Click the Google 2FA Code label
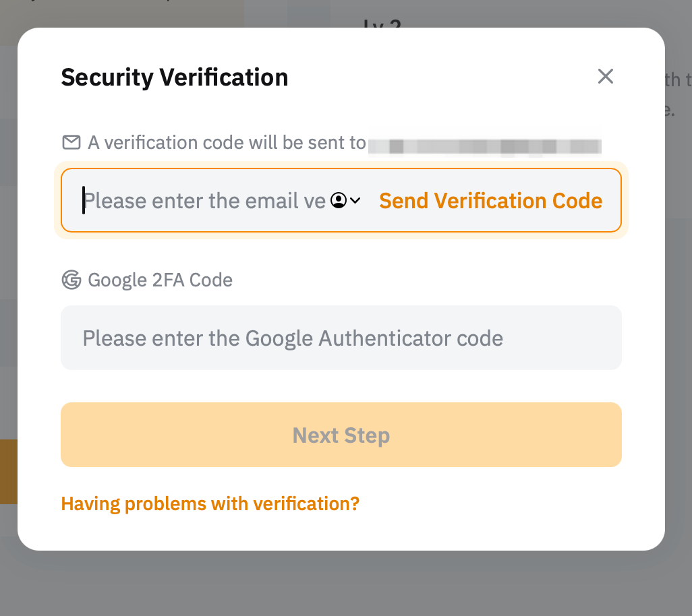692x616 pixels. tap(160, 280)
